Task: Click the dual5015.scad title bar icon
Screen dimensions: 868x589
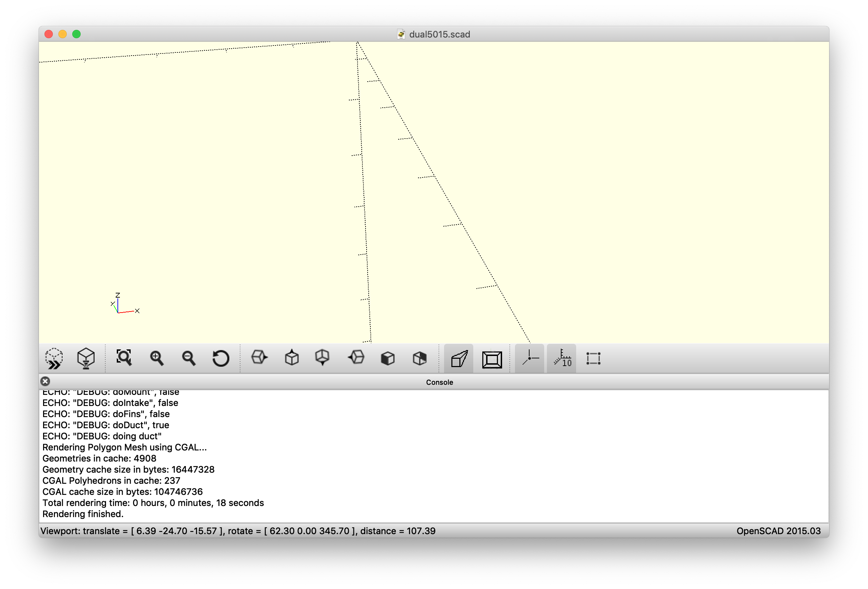Action: (x=401, y=34)
